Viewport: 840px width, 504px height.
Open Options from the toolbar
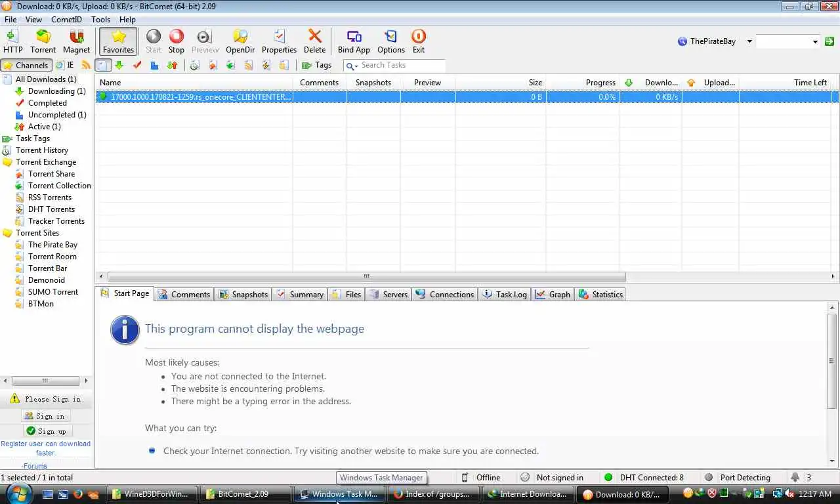(391, 41)
